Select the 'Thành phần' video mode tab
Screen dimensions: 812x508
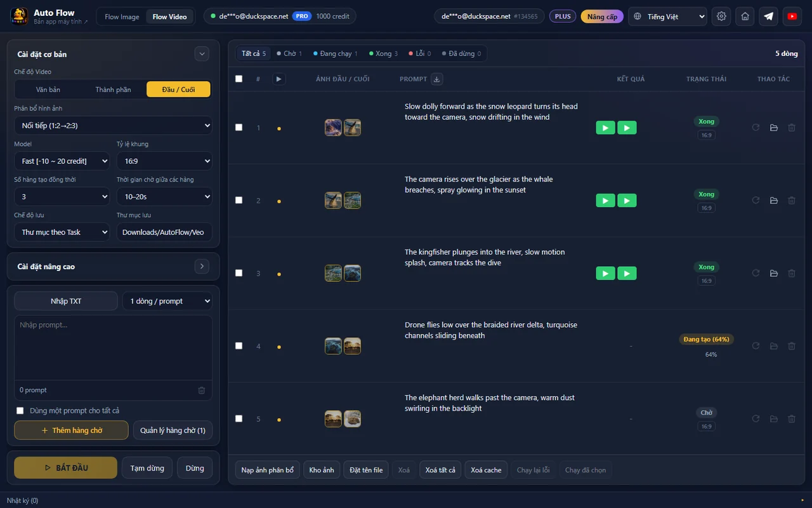point(114,90)
